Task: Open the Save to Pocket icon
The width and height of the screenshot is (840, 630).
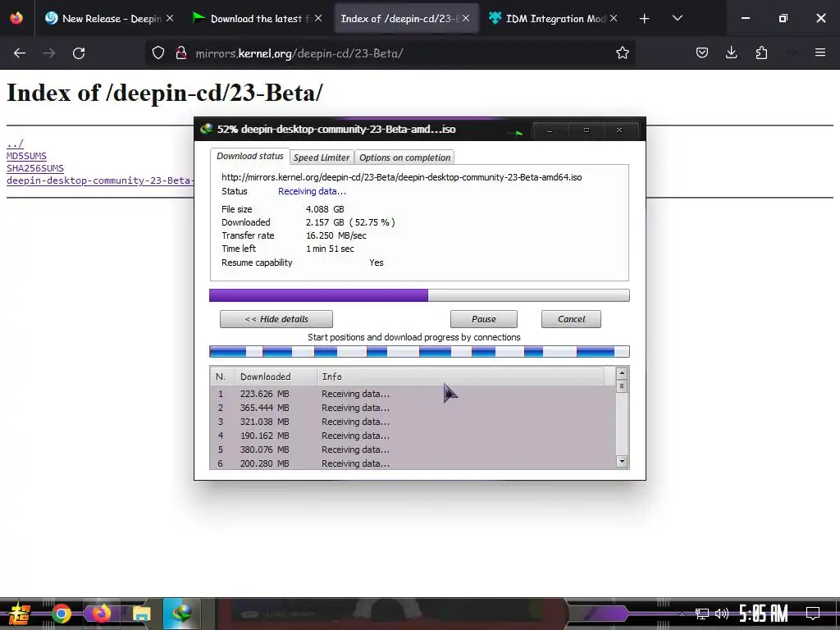Action: pos(702,53)
